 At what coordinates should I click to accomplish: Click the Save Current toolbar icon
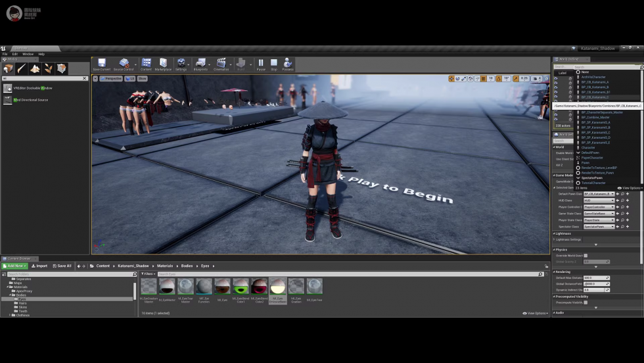click(x=101, y=64)
